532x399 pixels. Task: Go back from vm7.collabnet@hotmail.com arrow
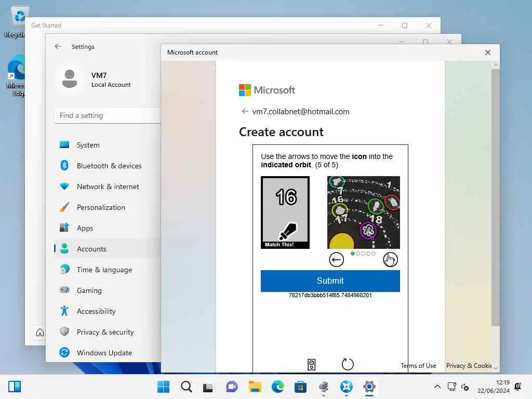(245, 111)
